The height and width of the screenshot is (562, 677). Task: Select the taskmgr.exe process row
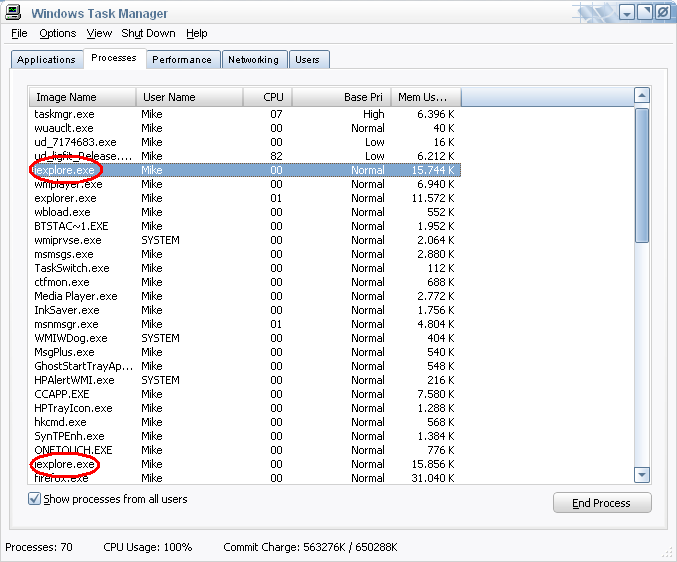(64, 114)
